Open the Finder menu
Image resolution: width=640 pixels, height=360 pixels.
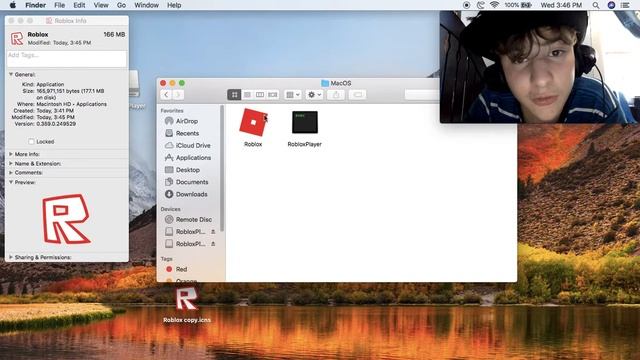pyautogui.click(x=36, y=5)
